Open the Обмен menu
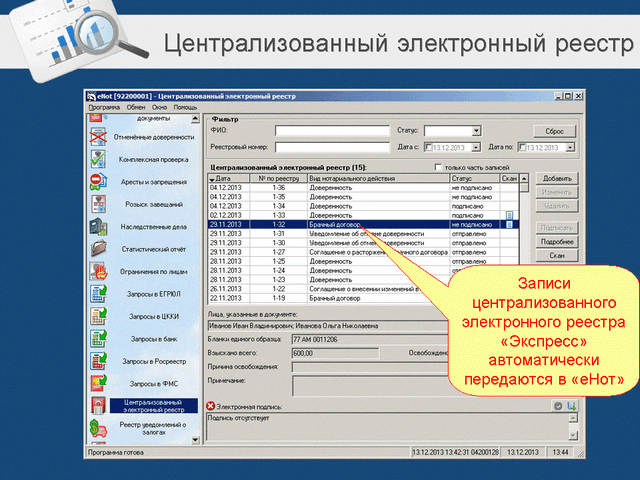The height and width of the screenshot is (480, 640). pyautogui.click(x=135, y=106)
